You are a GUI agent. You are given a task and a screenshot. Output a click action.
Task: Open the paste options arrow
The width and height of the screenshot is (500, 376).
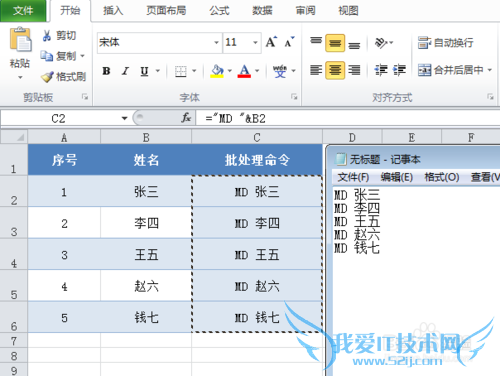[x=20, y=78]
